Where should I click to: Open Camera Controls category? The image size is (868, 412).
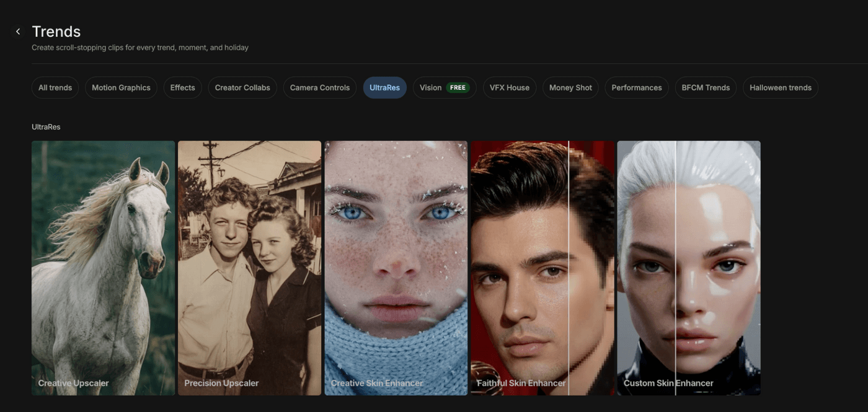pos(319,87)
